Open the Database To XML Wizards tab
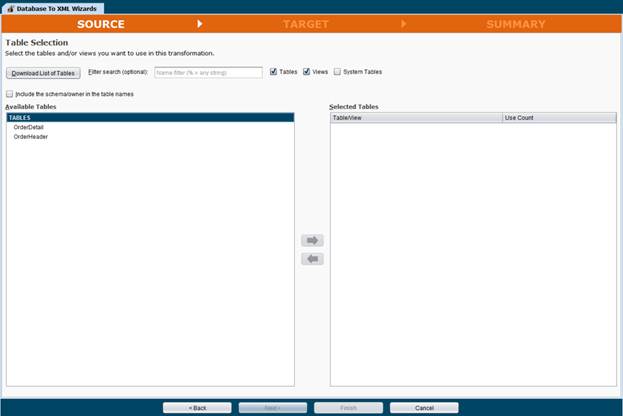The image size is (623, 416). [53, 8]
